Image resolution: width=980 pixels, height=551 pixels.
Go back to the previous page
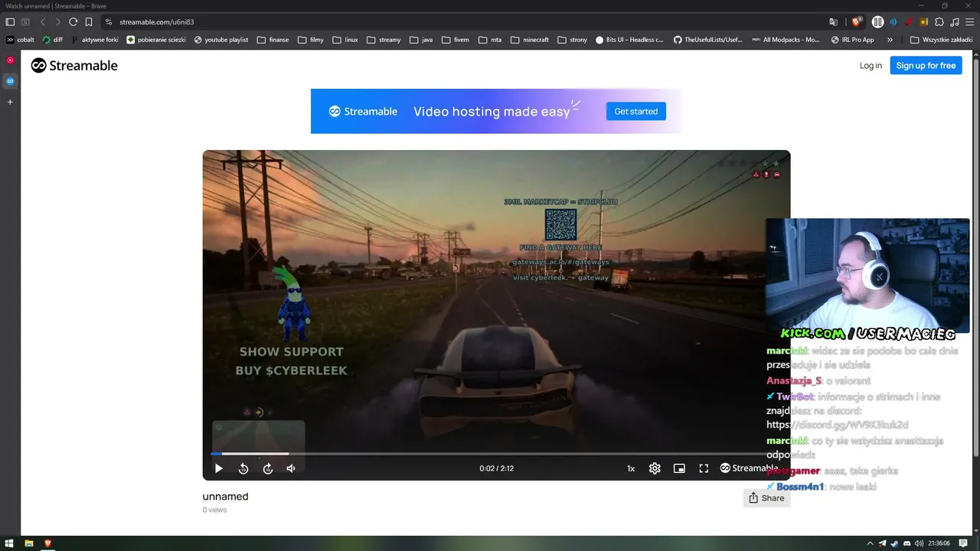point(43,22)
